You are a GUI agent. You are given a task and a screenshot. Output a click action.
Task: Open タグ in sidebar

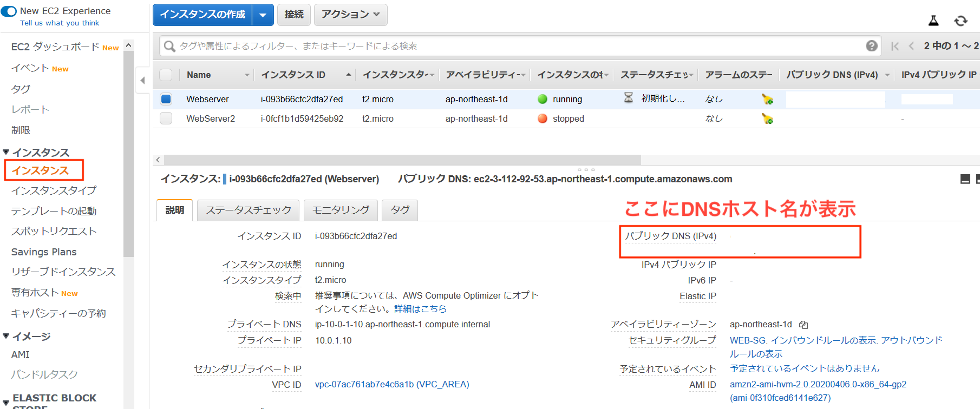21,89
